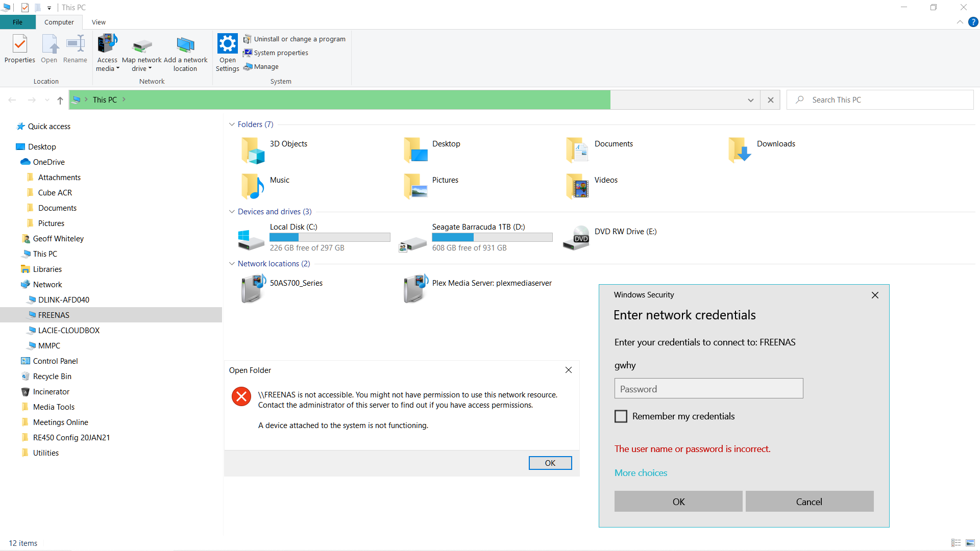The height and width of the screenshot is (551, 980).
Task: Open Plex Media Server network location
Action: click(x=478, y=289)
